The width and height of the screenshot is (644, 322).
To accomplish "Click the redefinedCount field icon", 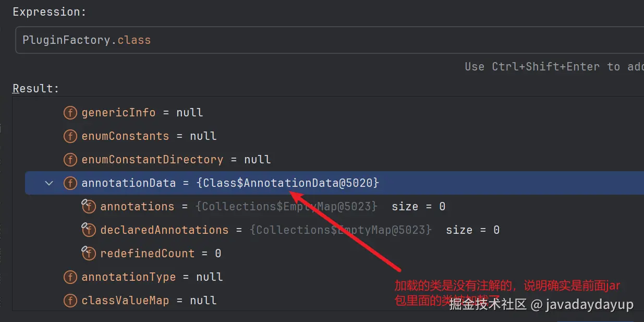I will click(x=89, y=254).
